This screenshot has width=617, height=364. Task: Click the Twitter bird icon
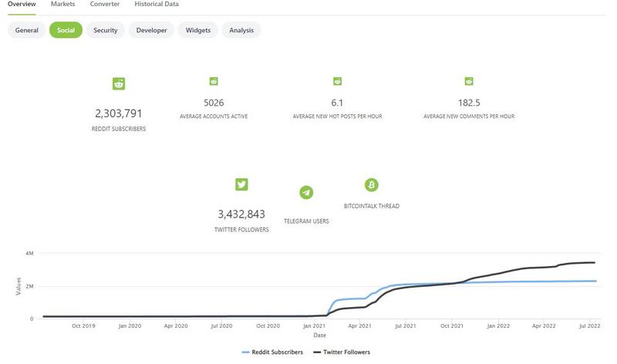point(241,184)
